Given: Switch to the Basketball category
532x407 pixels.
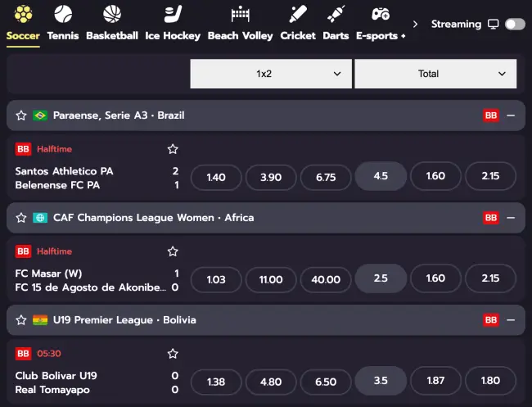Looking at the screenshot, I should 112,15.
